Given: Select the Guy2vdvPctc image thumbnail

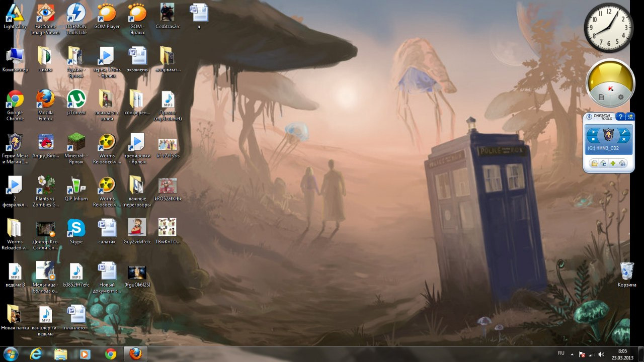Looking at the screenshot, I should pos(137,232).
